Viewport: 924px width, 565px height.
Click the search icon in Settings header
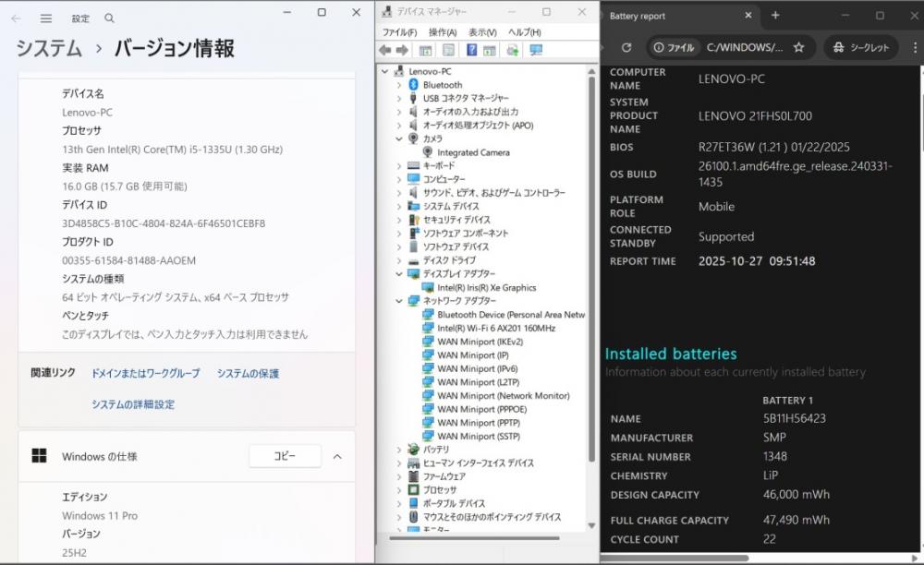pyautogui.click(x=110, y=18)
